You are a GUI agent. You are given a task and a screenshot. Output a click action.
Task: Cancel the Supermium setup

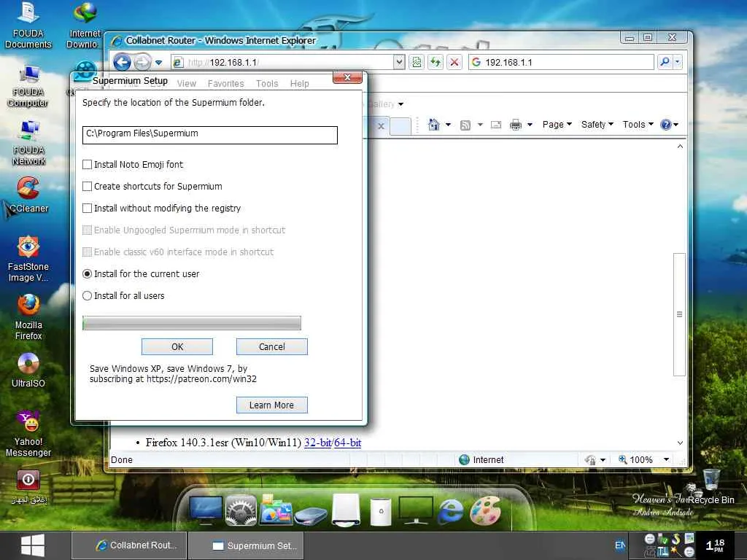[x=272, y=346]
